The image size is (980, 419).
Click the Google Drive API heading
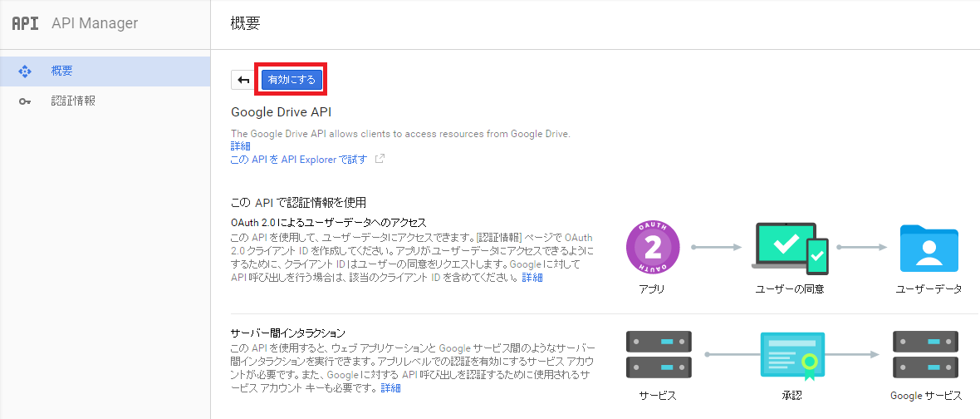click(x=282, y=112)
